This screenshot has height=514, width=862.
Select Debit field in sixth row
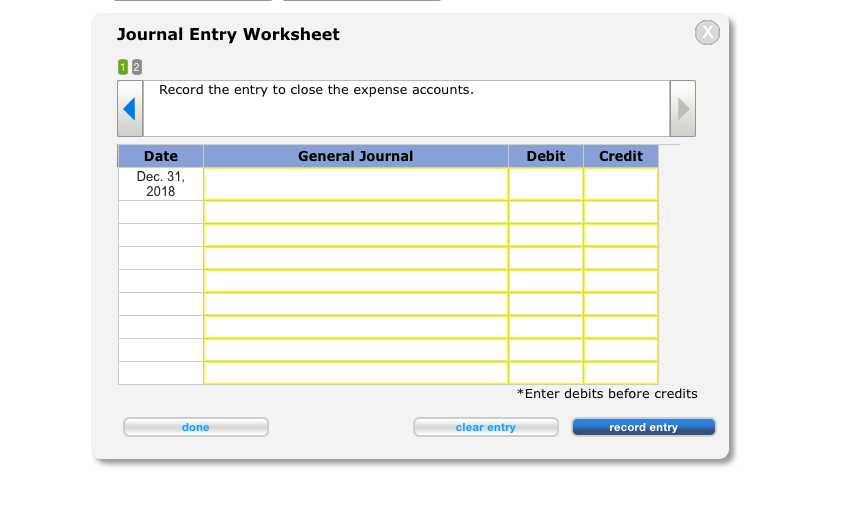pyautogui.click(x=546, y=305)
